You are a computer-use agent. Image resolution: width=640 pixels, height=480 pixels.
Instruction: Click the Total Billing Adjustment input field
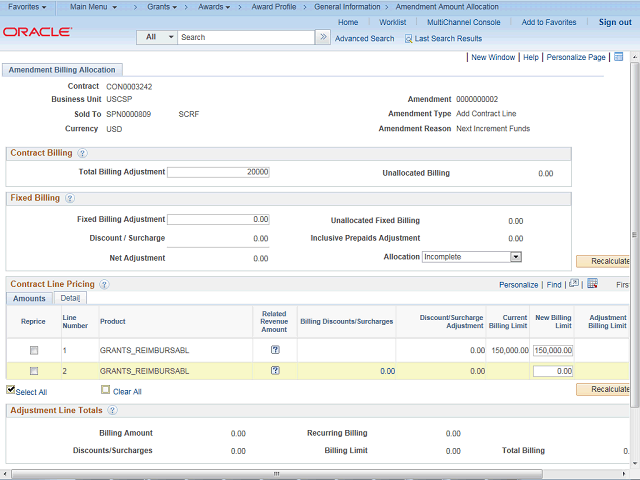(x=218, y=172)
